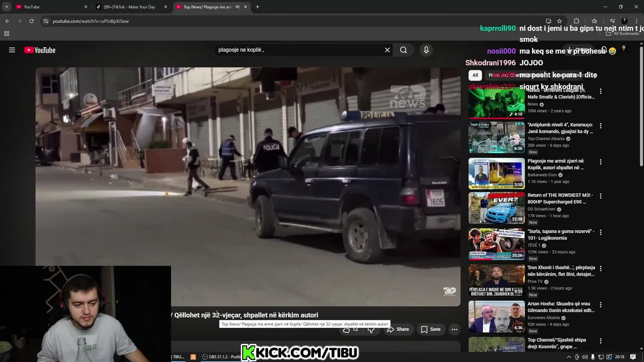Click the orange app icon in taskbar

pos(193,357)
